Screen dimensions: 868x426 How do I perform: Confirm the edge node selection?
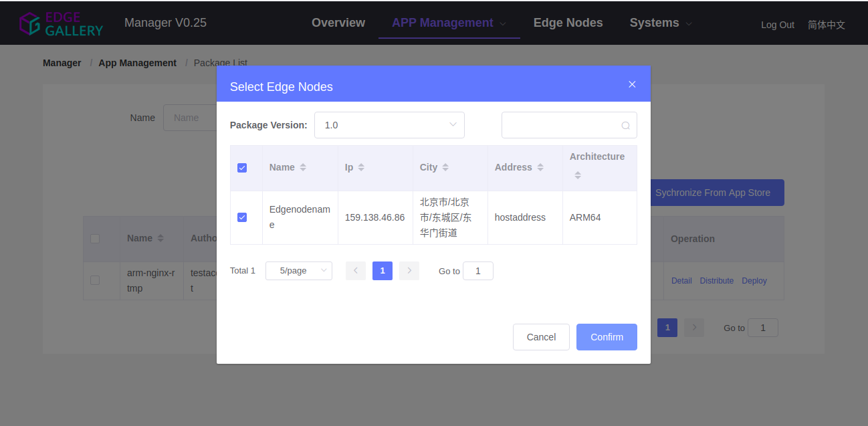coord(607,337)
